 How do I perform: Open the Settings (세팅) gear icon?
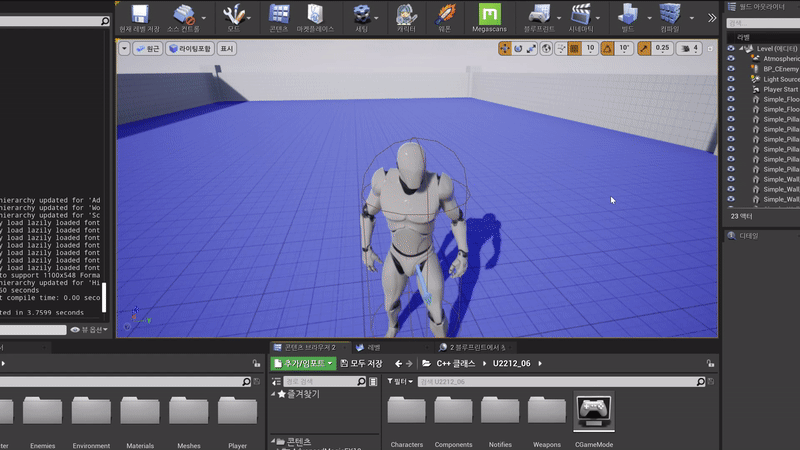coord(362,14)
